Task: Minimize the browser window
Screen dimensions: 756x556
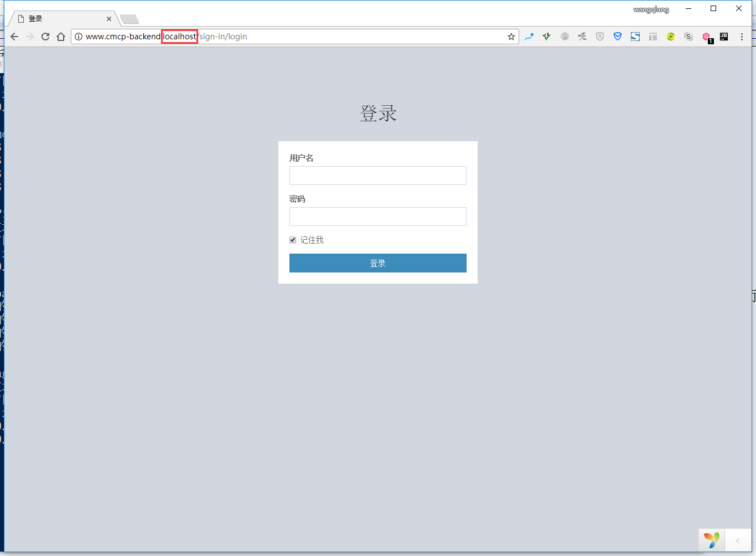Action: click(688, 8)
